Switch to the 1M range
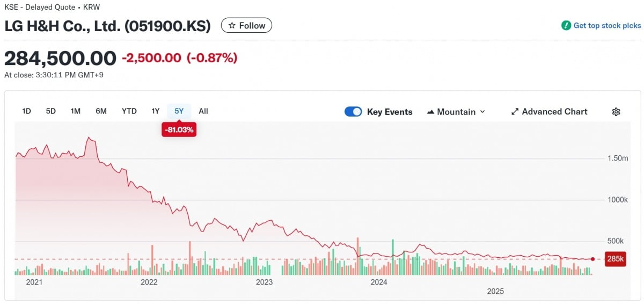The image size is (644, 304). click(76, 111)
